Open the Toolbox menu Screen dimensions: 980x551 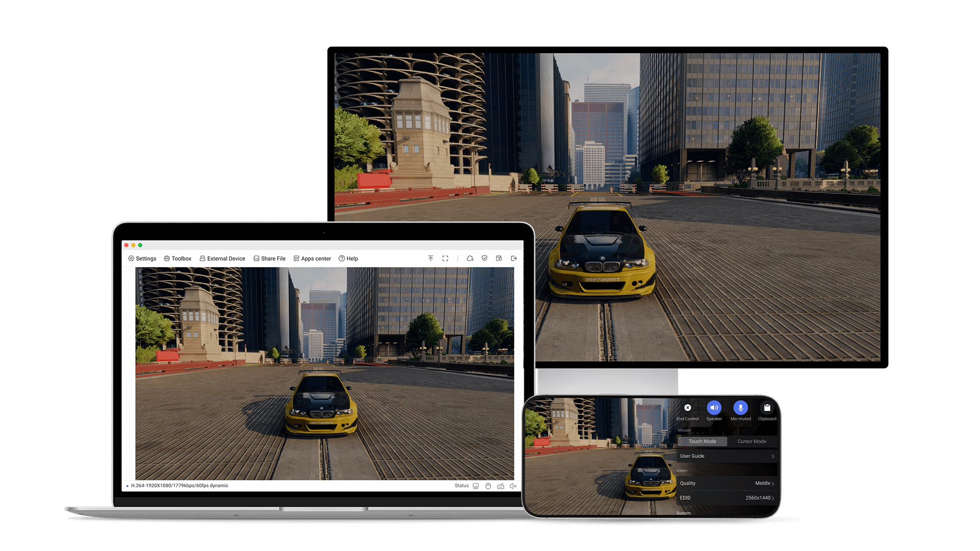pyautogui.click(x=178, y=259)
